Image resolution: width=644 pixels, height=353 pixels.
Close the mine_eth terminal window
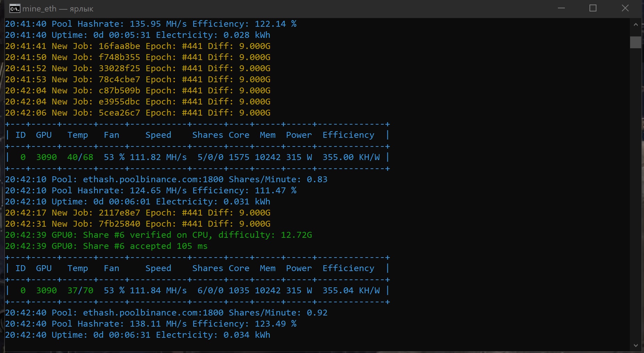[x=625, y=8]
